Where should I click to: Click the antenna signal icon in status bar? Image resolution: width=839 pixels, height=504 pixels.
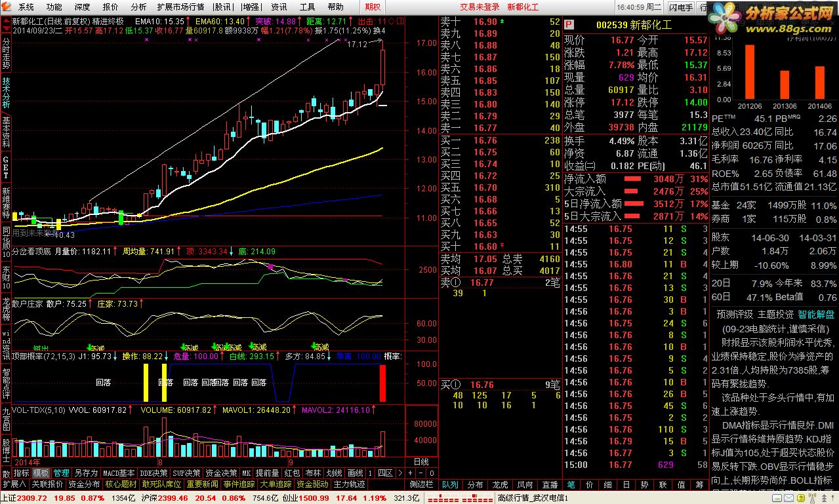[x=812, y=498]
